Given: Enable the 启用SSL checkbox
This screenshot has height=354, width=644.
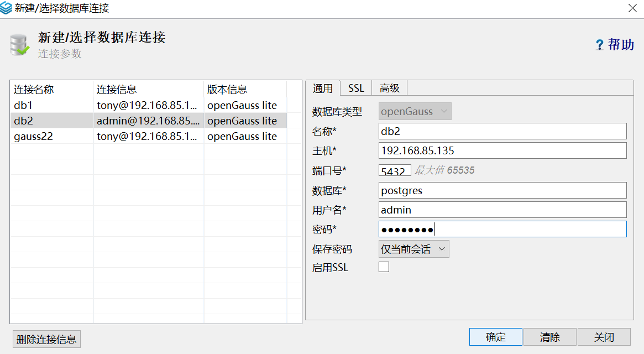Looking at the screenshot, I should (384, 267).
